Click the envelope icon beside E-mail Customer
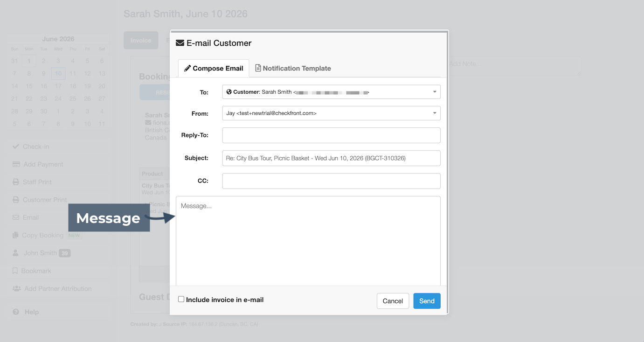The image size is (644, 342). (180, 43)
